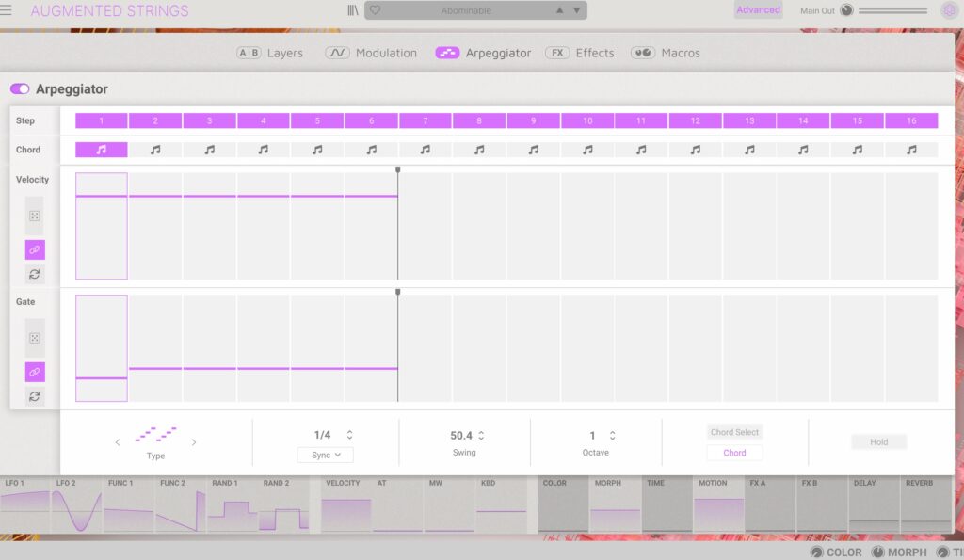This screenshot has width=964, height=560.
Task: Toggle the Arpeggiator on/off switch
Action: click(x=20, y=88)
